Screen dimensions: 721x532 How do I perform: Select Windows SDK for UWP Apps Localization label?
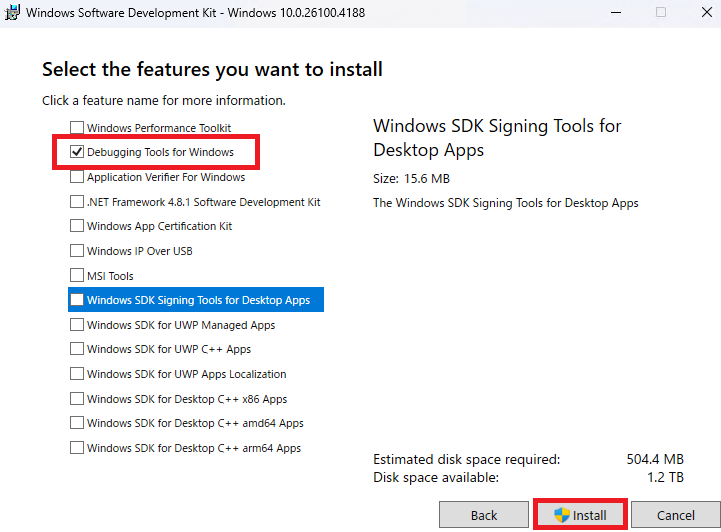click(x=186, y=374)
